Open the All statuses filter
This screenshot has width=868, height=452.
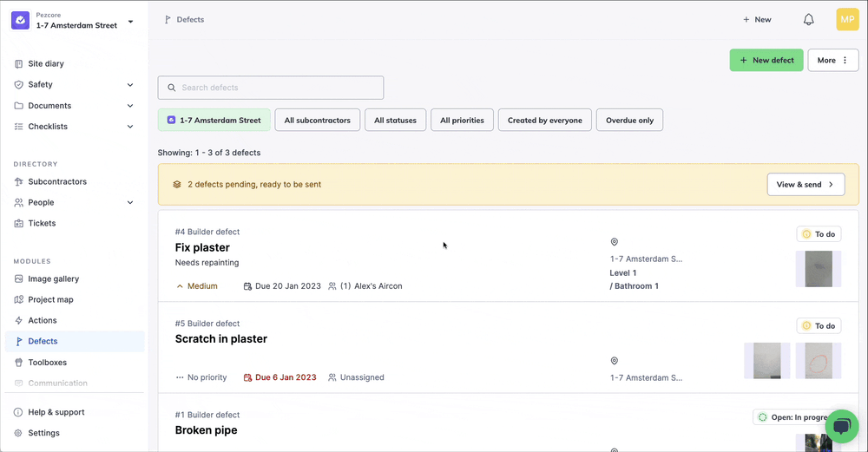395,120
